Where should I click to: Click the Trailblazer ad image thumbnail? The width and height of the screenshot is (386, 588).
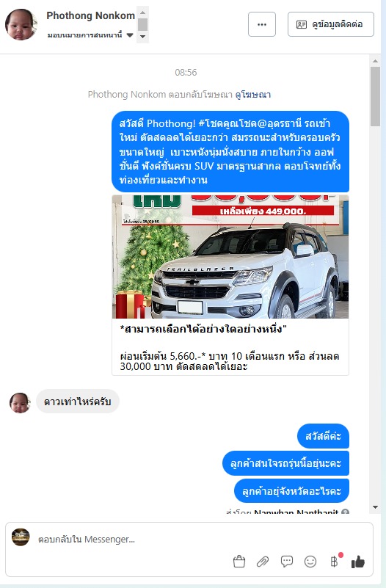(x=230, y=256)
